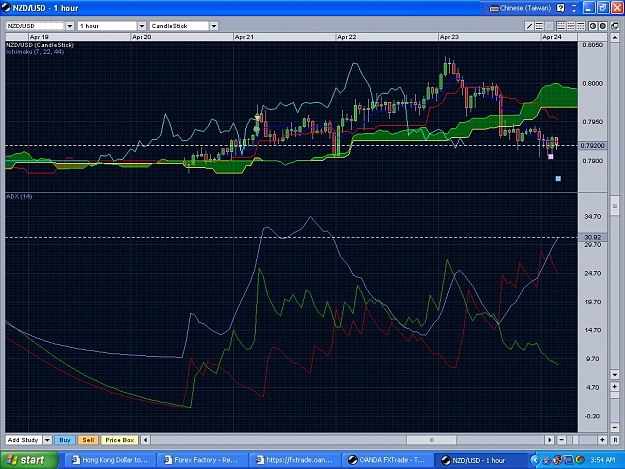This screenshot has height=469, width=625.
Task: Click the pink marker square on chart
Action: (550, 157)
